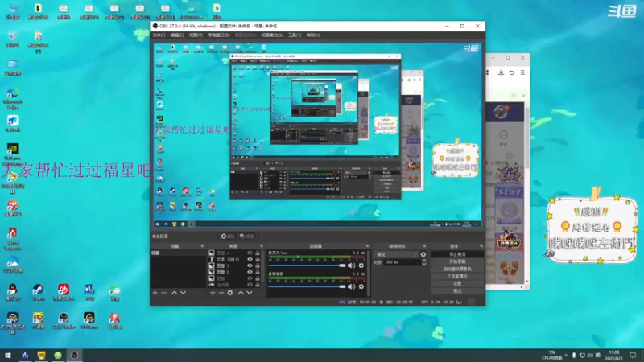Screen dimensions: 644x362
Task: Click the 工作室模式 button
Action: click(457, 277)
